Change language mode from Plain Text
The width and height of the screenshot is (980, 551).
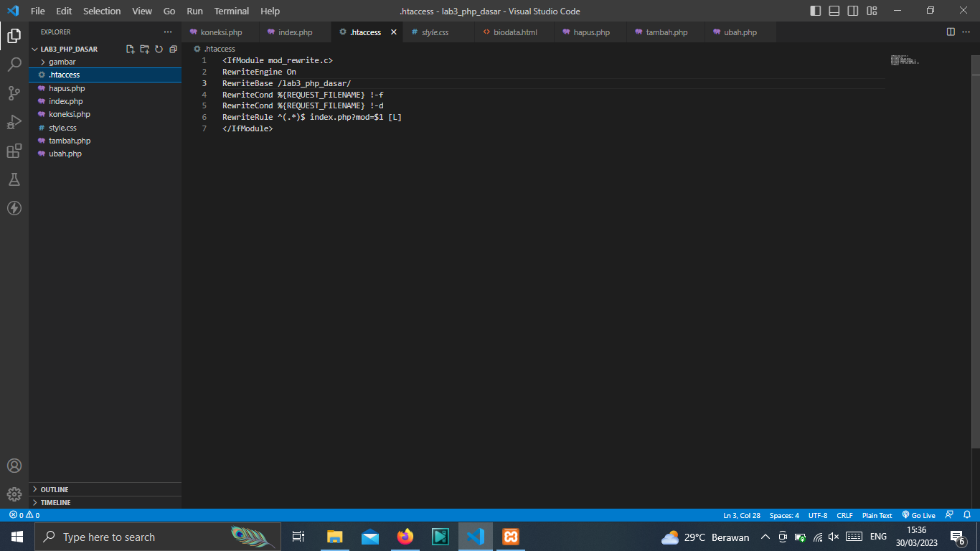point(877,515)
